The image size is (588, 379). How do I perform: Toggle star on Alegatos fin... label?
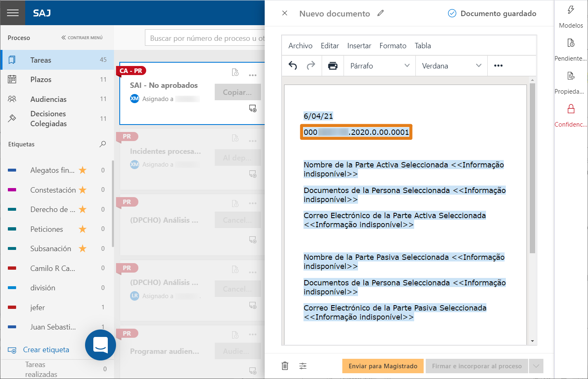pos(83,170)
